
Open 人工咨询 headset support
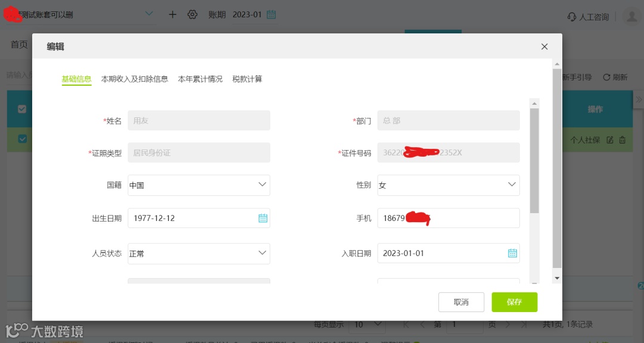588,17
